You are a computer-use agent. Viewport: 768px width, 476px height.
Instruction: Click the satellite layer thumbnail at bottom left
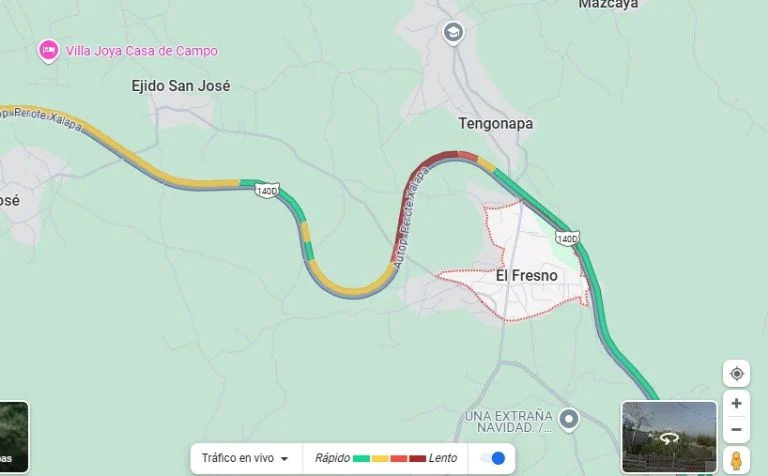coord(14,437)
